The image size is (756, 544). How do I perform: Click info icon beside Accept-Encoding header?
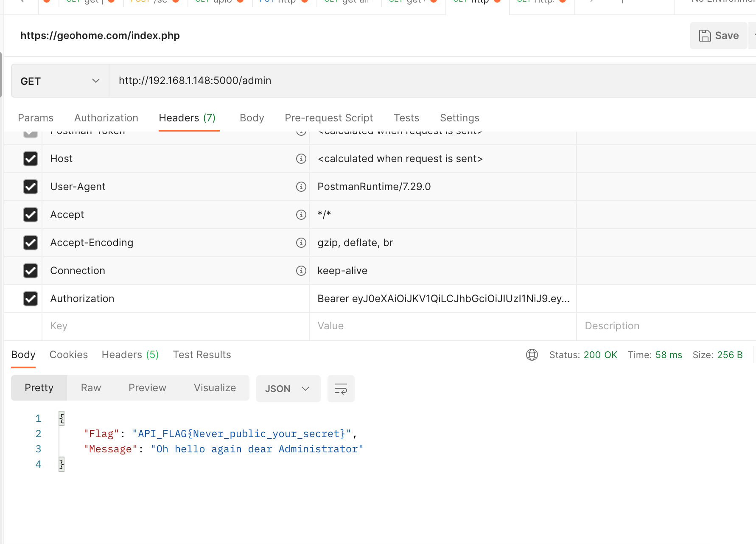coord(301,243)
